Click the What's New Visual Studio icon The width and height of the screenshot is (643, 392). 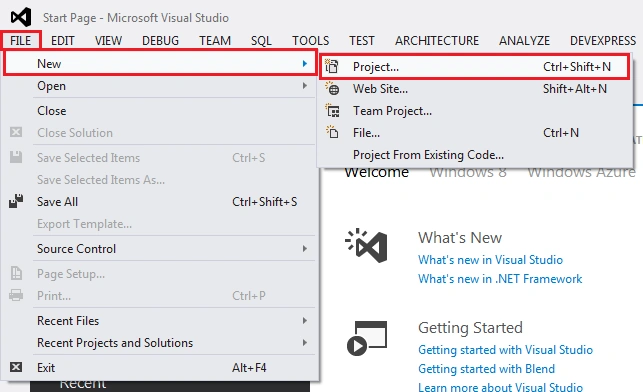point(366,245)
